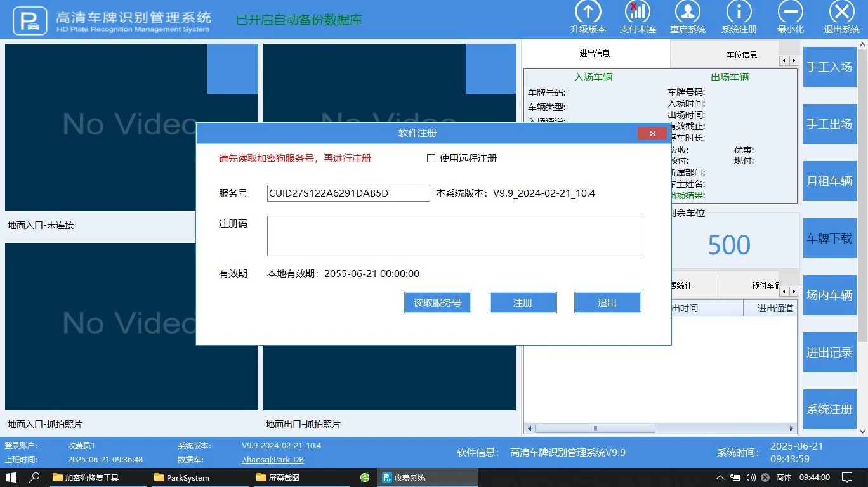Click the horizontal scrollbar left arrow

click(x=529, y=429)
